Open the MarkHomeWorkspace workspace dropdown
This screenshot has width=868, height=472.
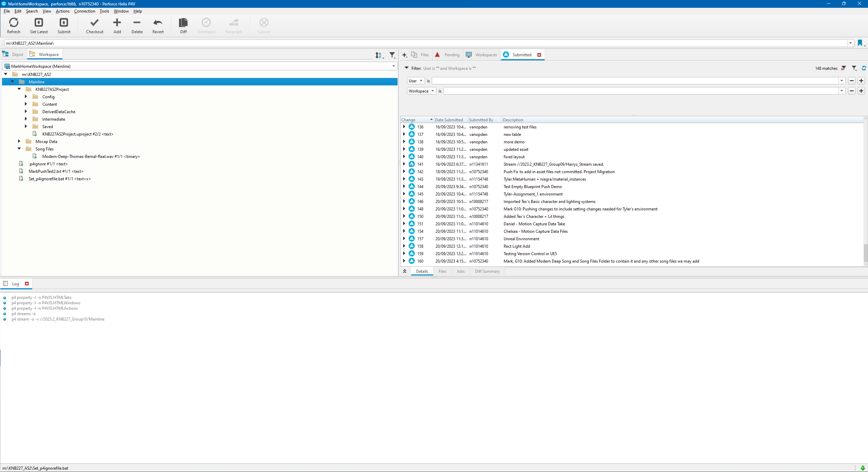393,66
